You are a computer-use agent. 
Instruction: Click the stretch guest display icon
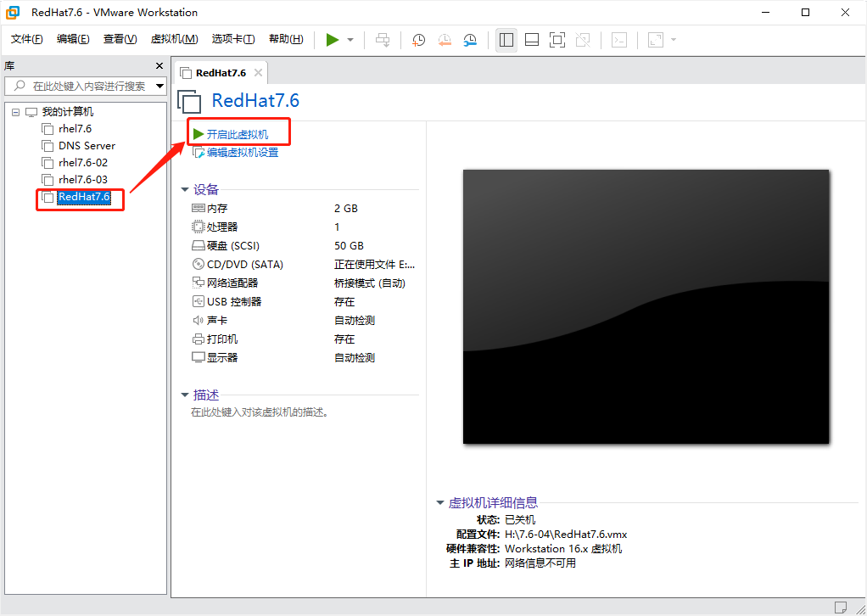point(656,40)
